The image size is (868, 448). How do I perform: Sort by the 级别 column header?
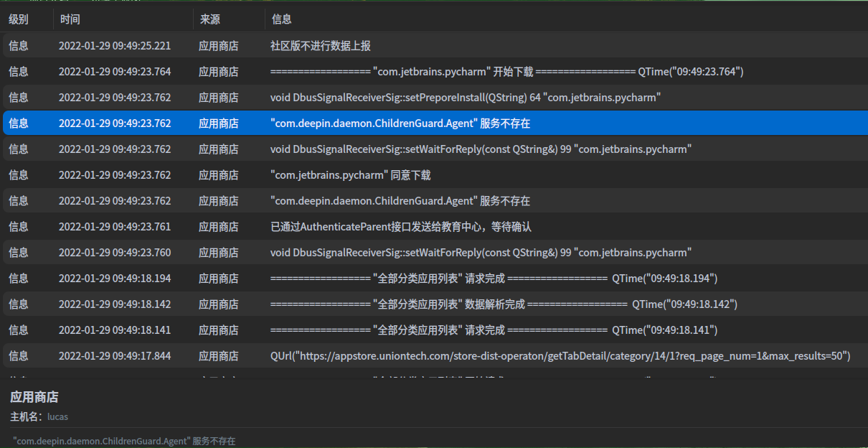(x=19, y=19)
